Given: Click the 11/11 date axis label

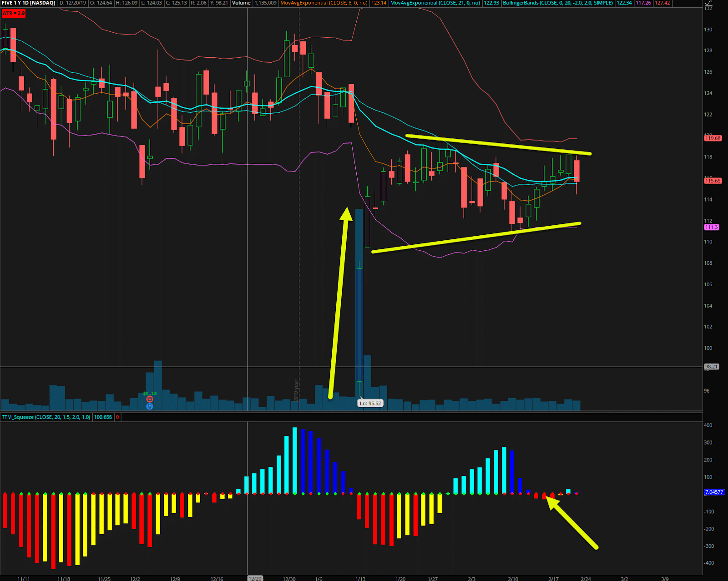Looking at the screenshot, I should pos(24,579).
